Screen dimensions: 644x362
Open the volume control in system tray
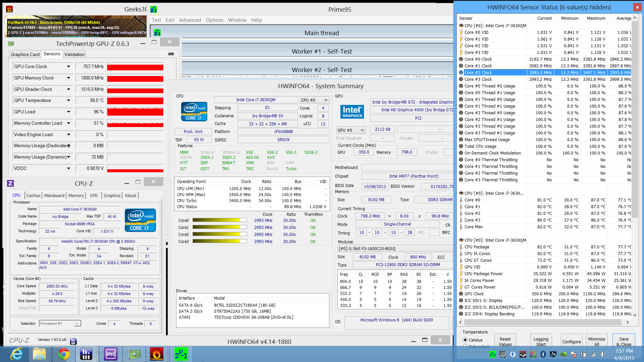(603, 354)
